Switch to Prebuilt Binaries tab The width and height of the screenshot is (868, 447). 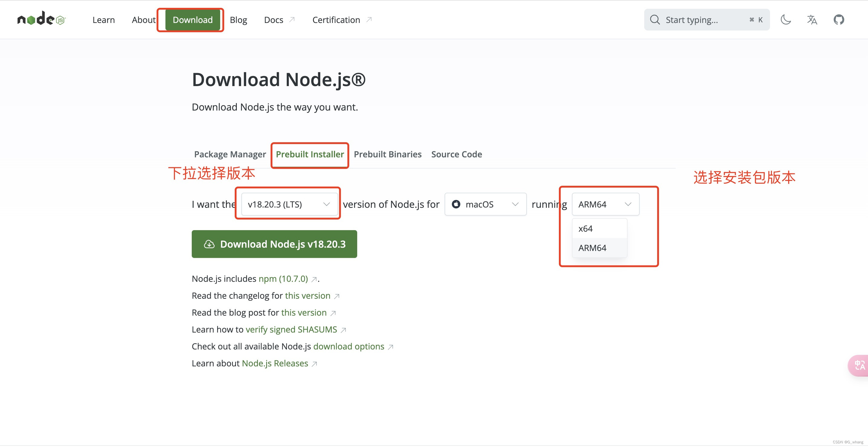click(387, 153)
